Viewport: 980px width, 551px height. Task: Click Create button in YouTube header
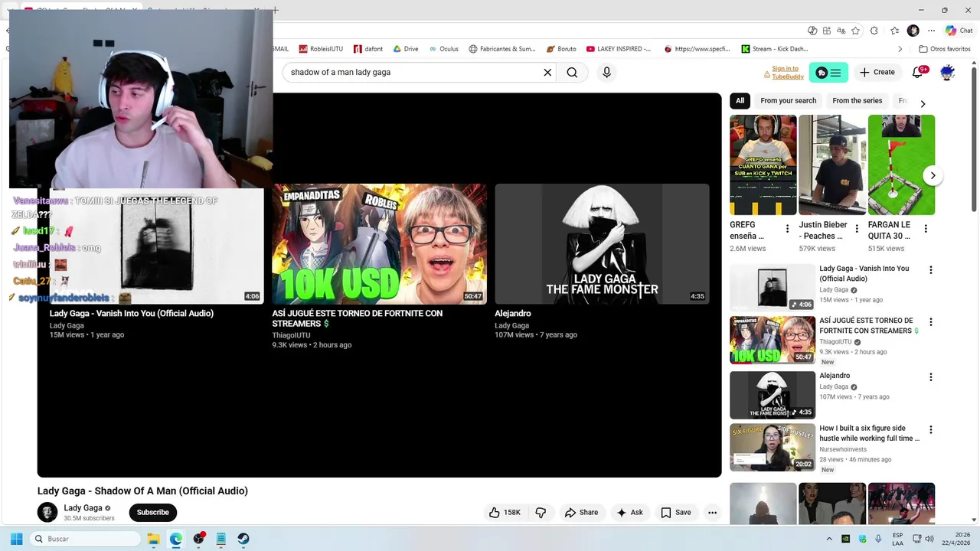tap(877, 72)
